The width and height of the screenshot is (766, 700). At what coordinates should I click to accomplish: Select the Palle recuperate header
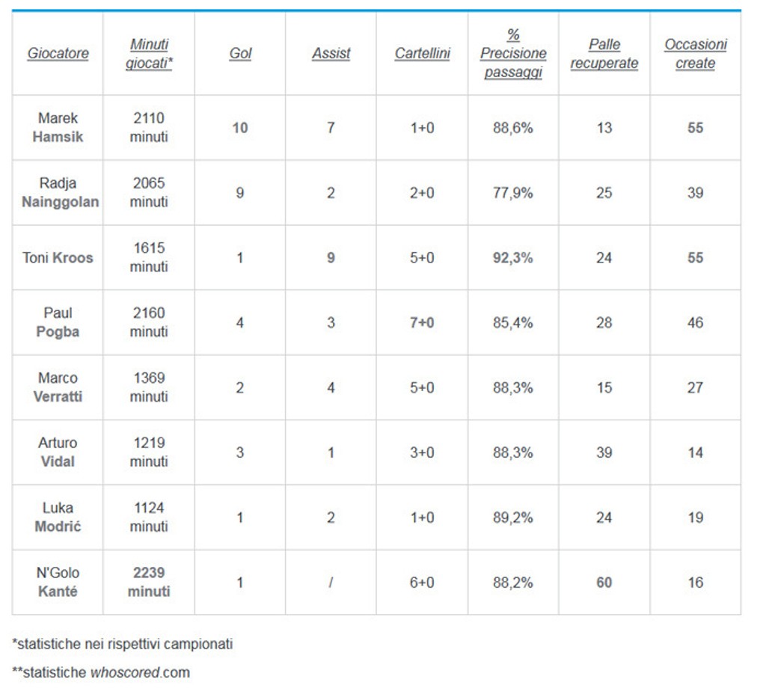pyautogui.click(x=604, y=54)
